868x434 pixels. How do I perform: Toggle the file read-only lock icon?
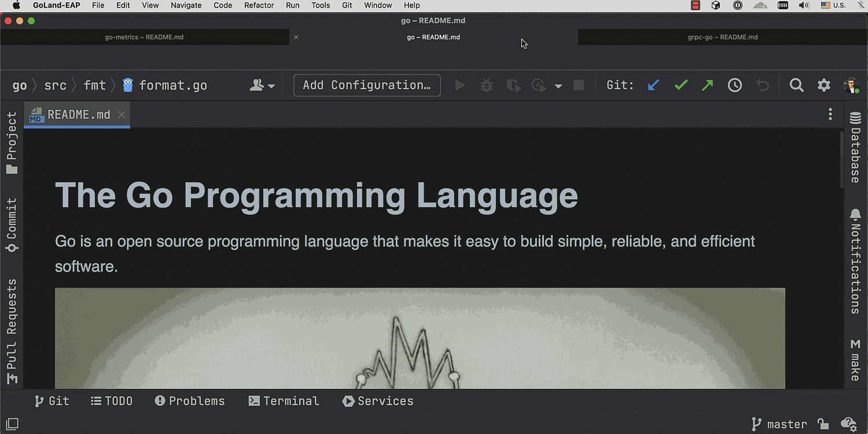[822, 424]
